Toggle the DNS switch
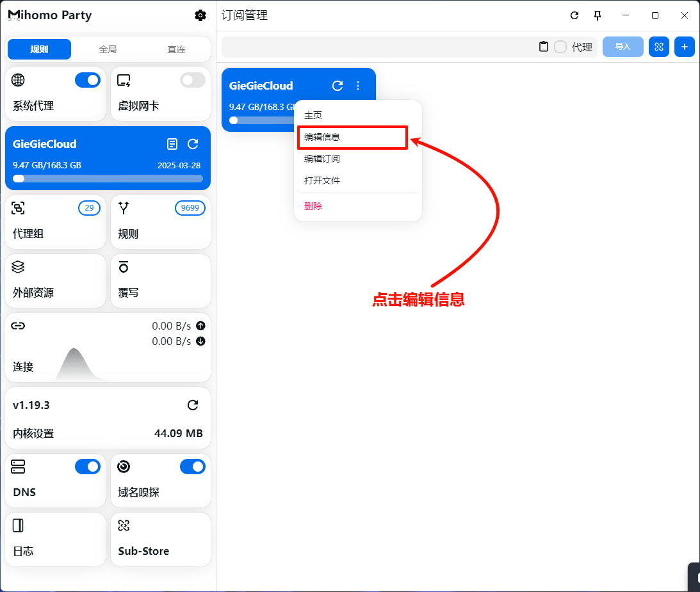 click(88, 467)
